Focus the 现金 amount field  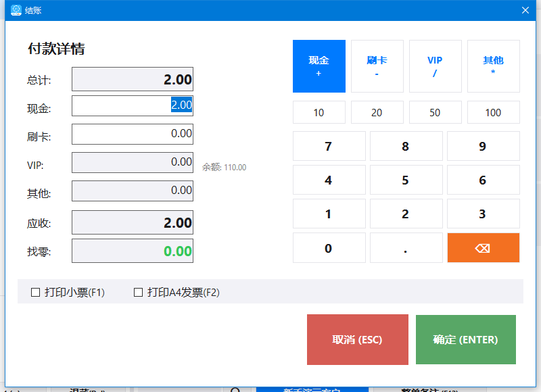point(133,106)
